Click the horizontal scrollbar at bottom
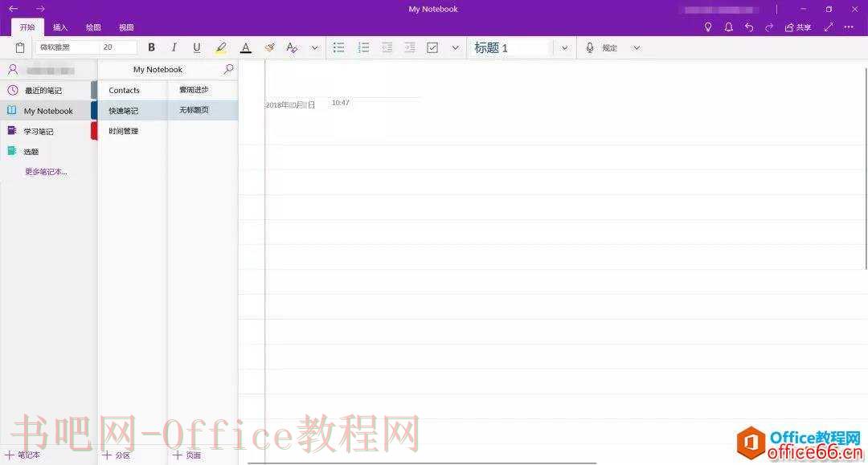 (x=422, y=463)
